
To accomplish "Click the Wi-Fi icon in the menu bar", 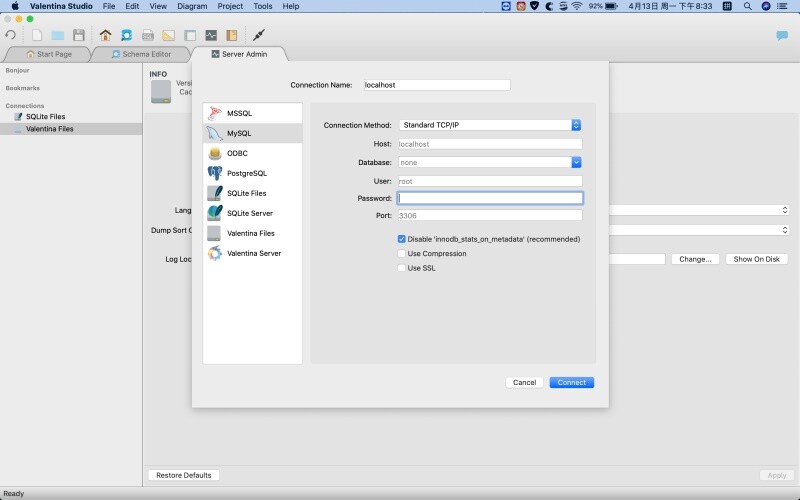I will [577, 6].
